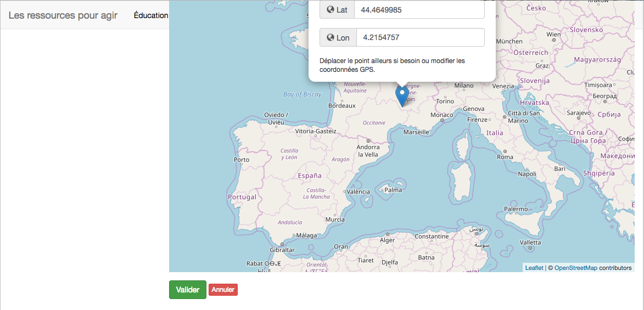Viewport: 644px width, 310px height.
Task: Click the globe icon beside Lat
Action: (330, 9)
